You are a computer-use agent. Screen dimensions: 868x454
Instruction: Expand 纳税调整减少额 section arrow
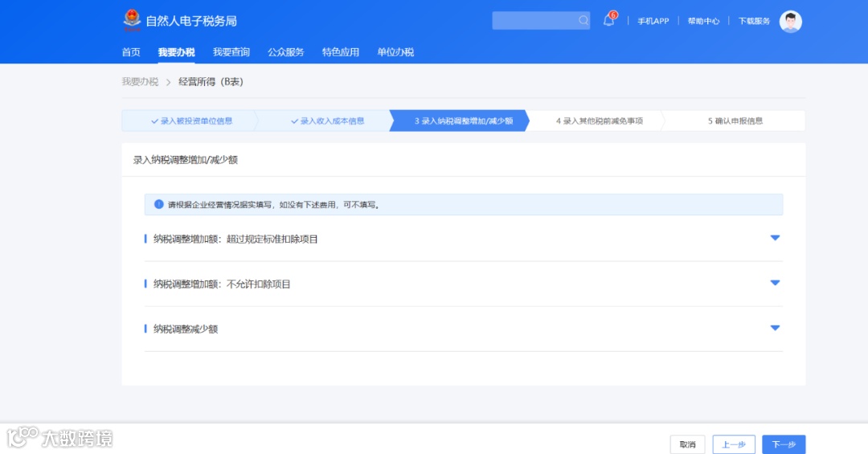(775, 328)
